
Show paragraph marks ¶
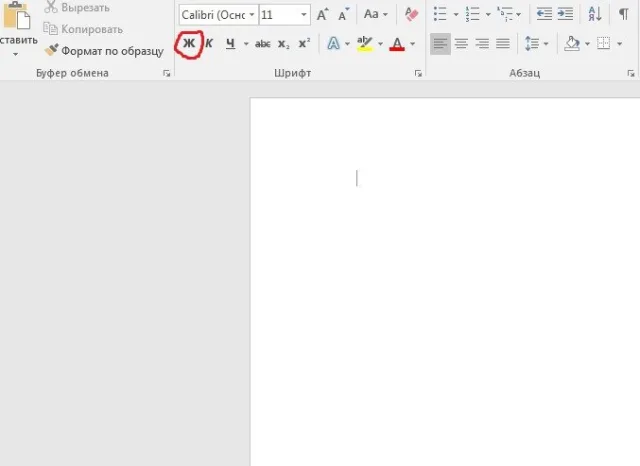pos(624,14)
